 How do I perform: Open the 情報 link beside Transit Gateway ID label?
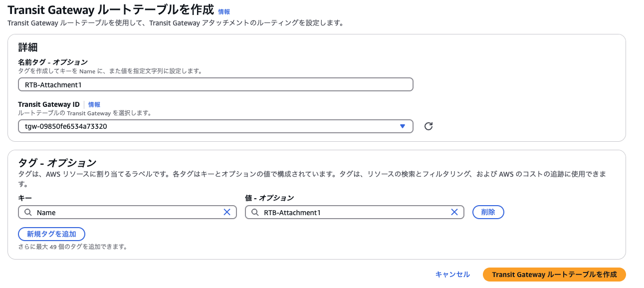[94, 104]
